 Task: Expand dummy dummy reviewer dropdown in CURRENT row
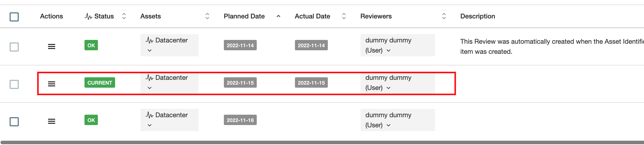[x=389, y=88]
